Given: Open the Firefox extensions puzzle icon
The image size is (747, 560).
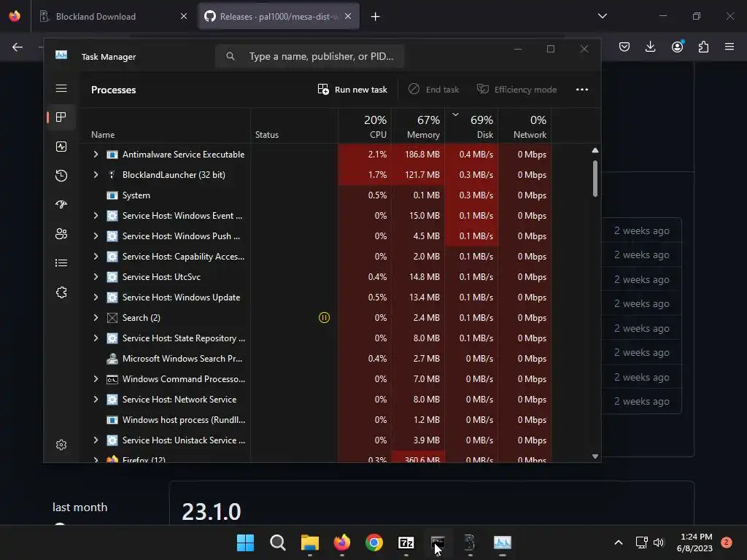Looking at the screenshot, I should pyautogui.click(x=703, y=47).
